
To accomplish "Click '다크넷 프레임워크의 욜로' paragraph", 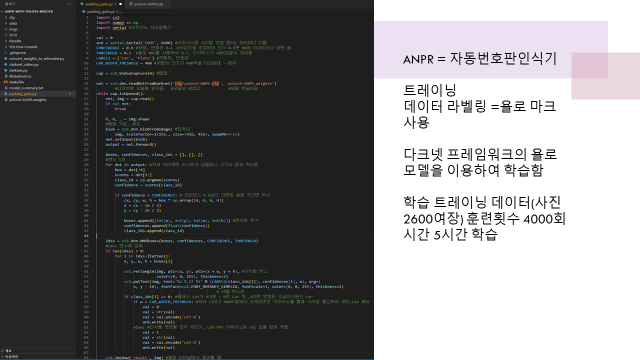I will tap(480, 154).
